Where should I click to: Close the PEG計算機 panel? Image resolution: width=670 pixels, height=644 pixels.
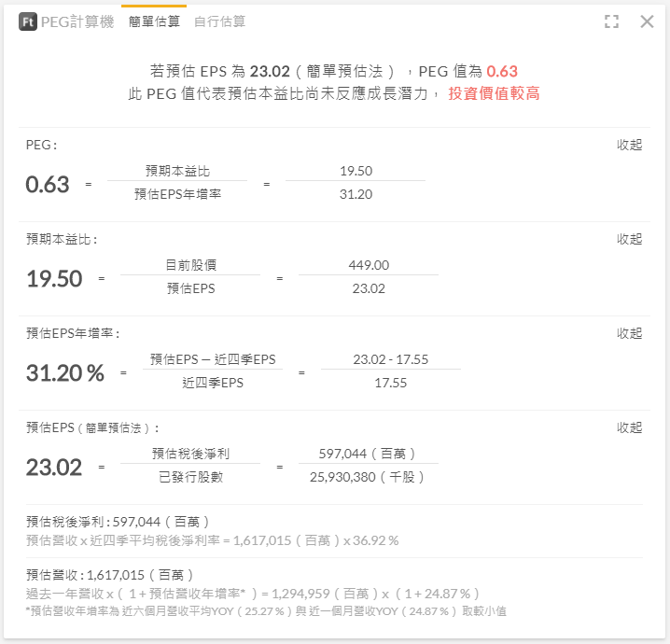tap(647, 21)
